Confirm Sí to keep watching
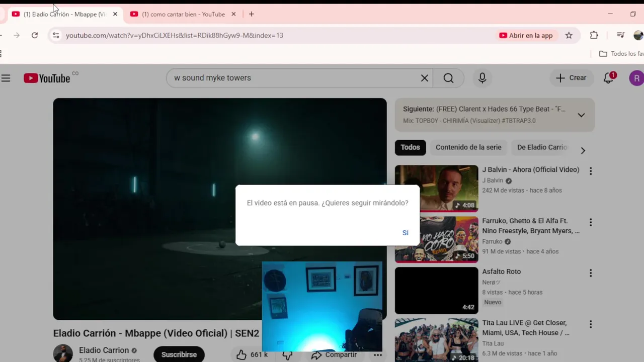This screenshot has height=362, width=644. 405,232
